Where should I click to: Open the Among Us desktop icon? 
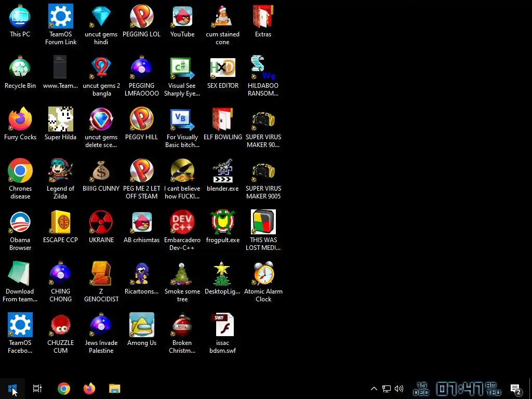click(x=141, y=330)
